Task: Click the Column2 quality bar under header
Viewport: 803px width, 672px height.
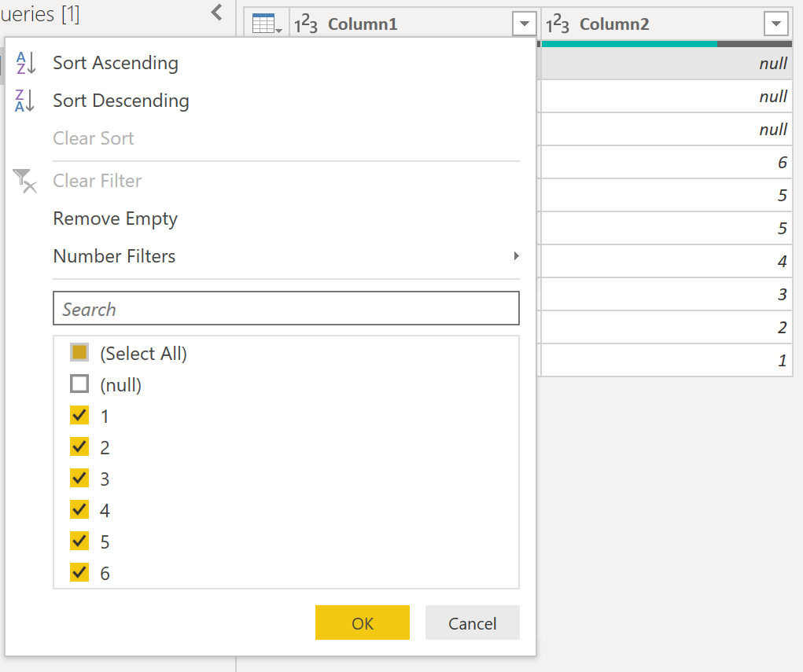Action: pyautogui.click(x=666, y=44)
